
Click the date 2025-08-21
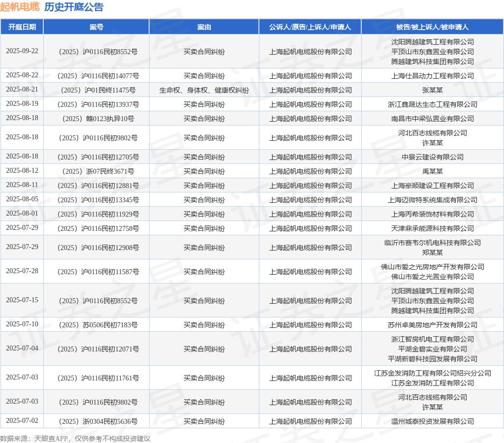click(x=22, y=90)
